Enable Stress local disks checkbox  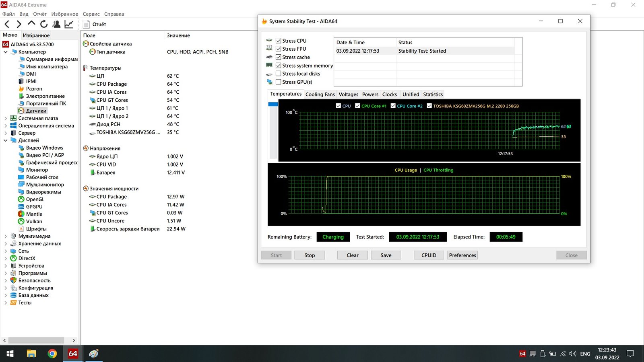tap(278, 74)
